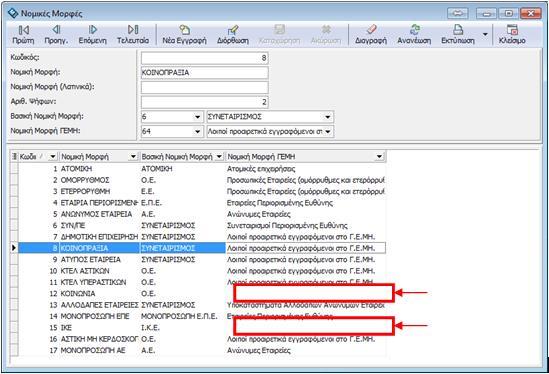The image size is (549, 374).
Task: Click the row selector marker beside the ΚΟΙΝΟΠΡΑΞΙΑ row
Action: coord(14,248)
